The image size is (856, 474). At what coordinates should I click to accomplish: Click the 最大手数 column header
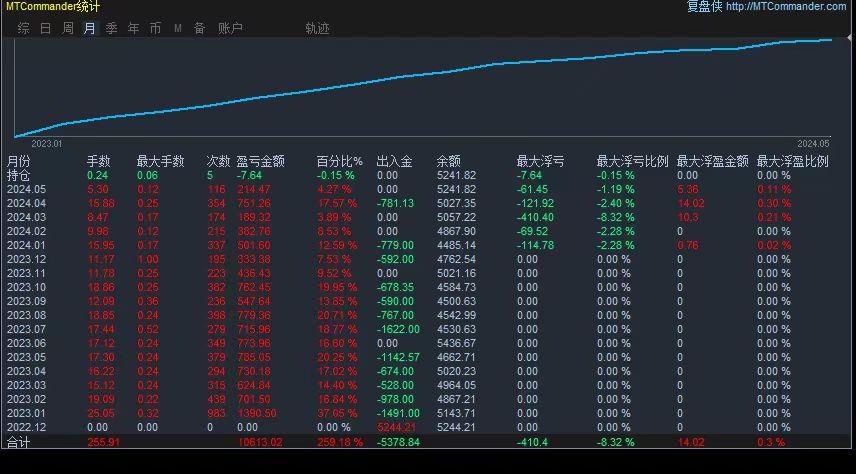tap(160, 162)
